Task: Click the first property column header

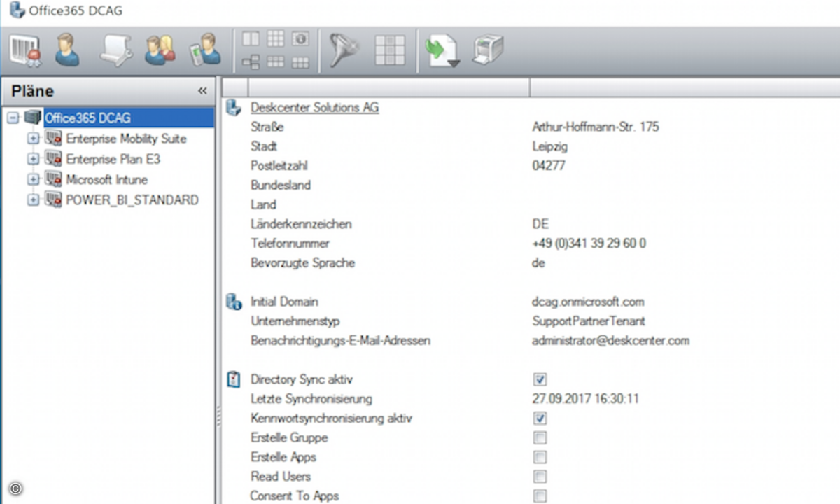Action: (388, 87)
